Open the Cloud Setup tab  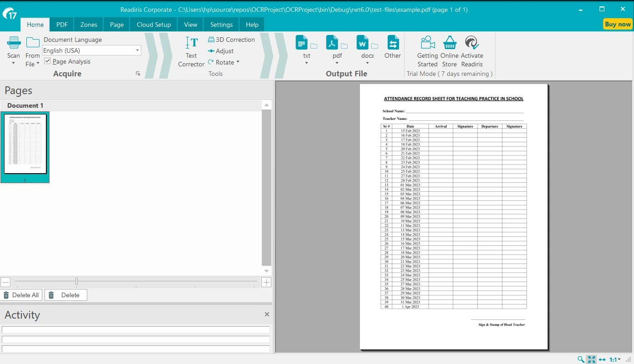(x=154, y=25)
